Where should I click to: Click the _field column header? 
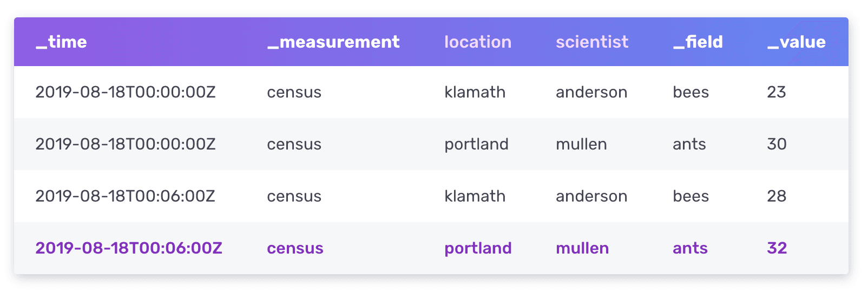[x=698, y=42]
